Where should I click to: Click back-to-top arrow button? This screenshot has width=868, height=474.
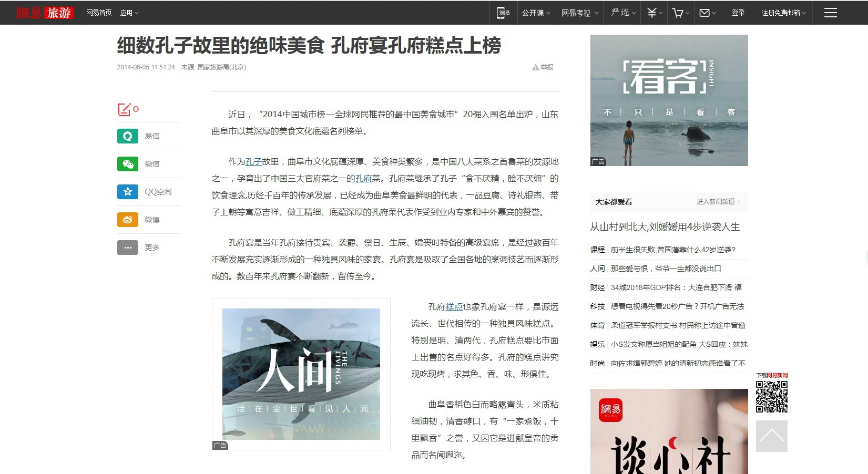click(771, 436)
